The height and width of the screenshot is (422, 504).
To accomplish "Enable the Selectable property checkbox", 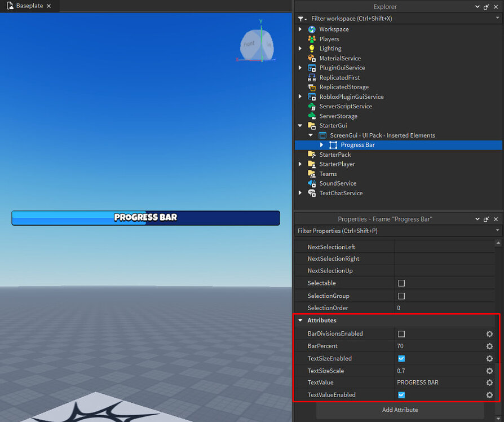I will [401, 283].
